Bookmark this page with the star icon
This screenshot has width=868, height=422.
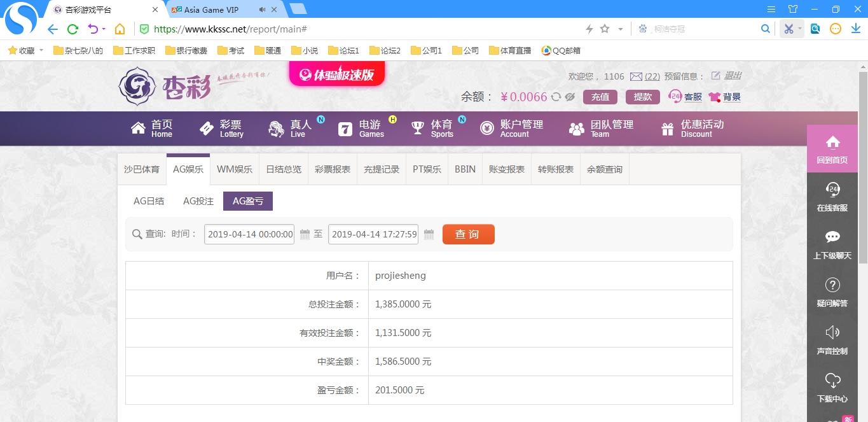[x=605, y=29]
